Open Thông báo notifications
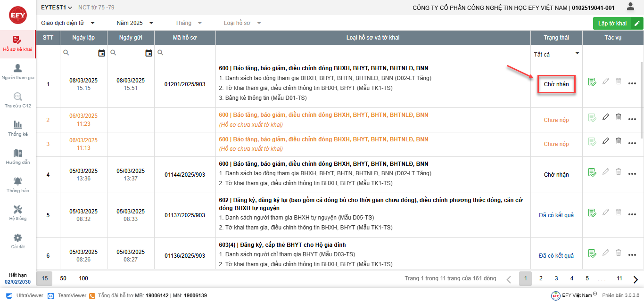This screenshot has height=302, width=644. tap(18, 185)
